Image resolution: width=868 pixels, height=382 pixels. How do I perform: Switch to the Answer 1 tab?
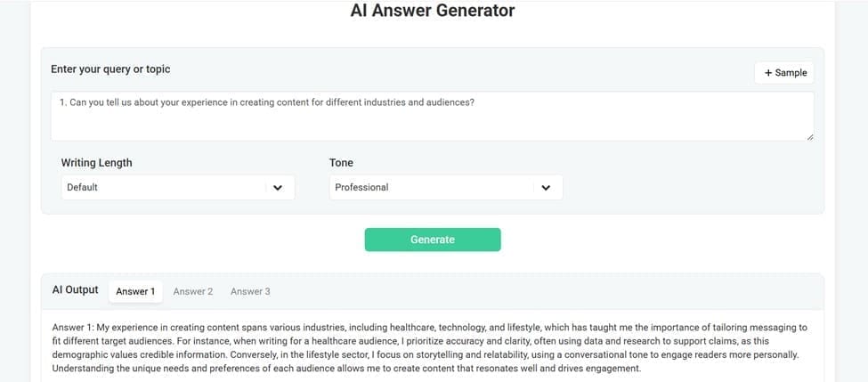[x=135, y=291]
